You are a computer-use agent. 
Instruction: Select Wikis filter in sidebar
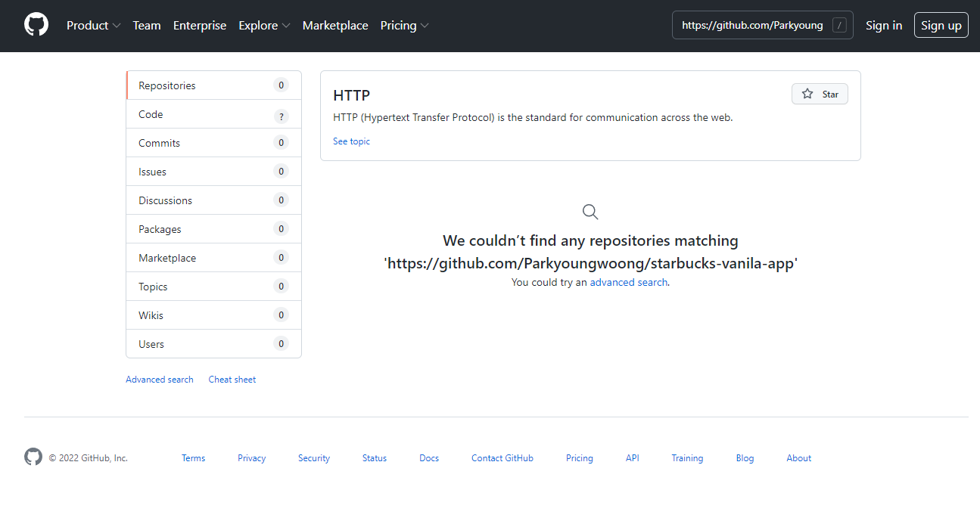click(214, 315)
